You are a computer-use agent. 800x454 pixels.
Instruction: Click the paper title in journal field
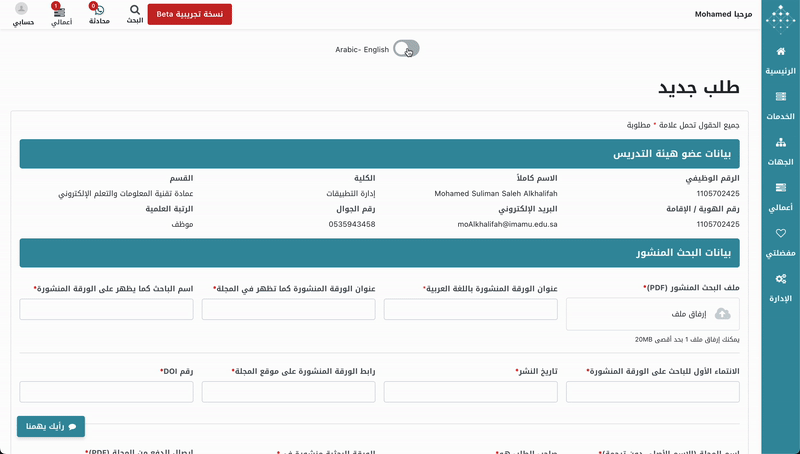coord(288,309)
